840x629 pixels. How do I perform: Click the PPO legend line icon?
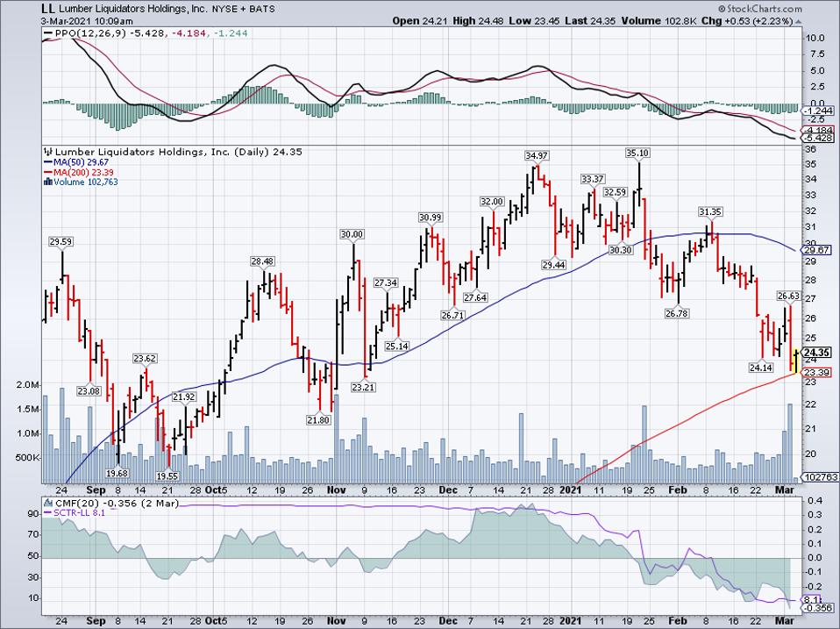click(48, 33)
